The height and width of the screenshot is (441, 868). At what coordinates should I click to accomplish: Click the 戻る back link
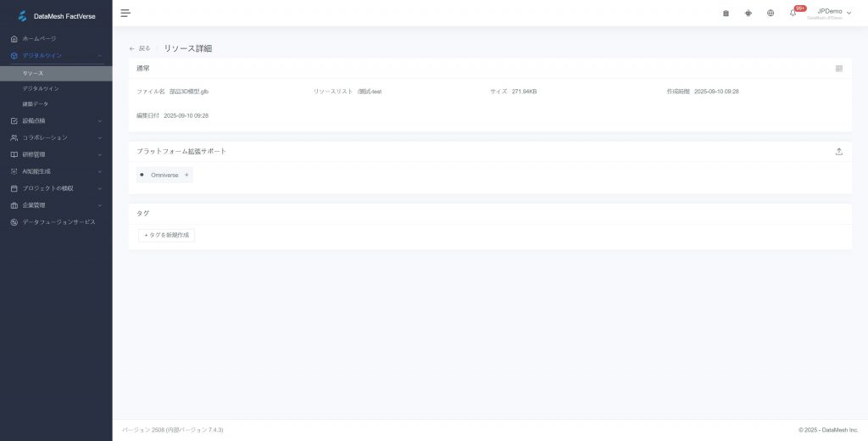click(x=140, y=48)
